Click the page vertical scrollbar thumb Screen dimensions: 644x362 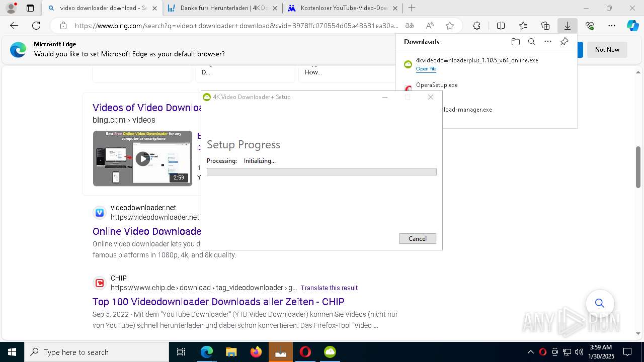638,167
